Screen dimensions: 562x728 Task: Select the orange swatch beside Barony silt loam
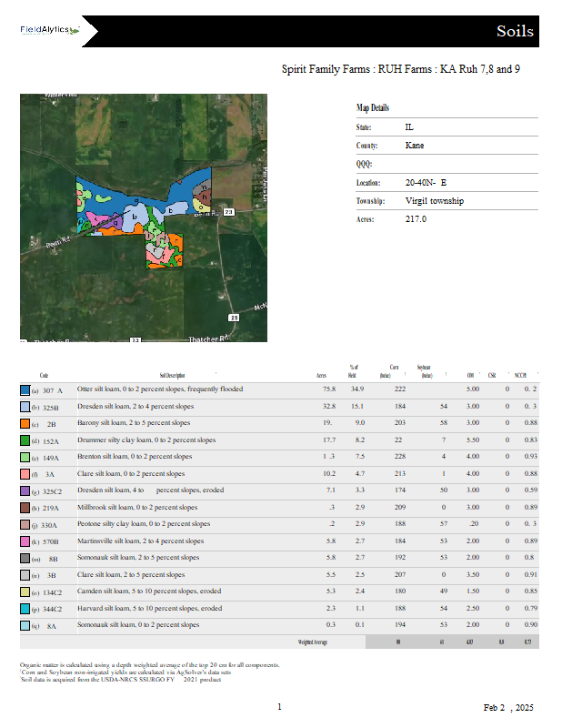click(x=25, y=423)
